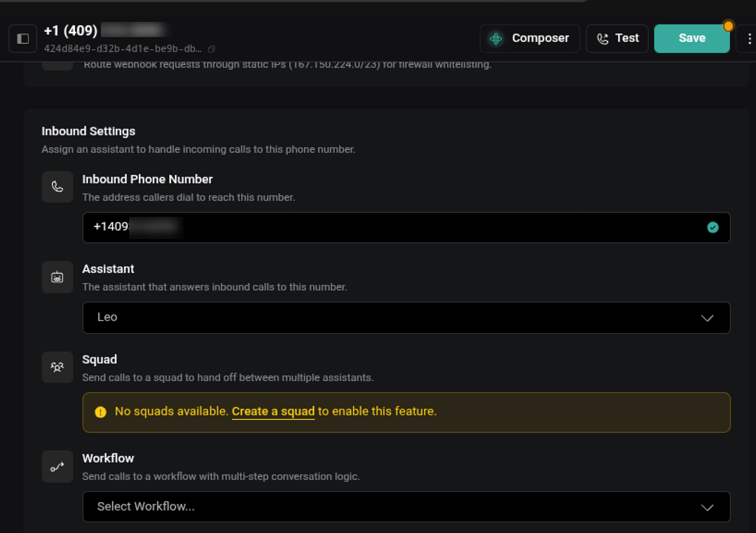756x533 pixels.
Task: Open the Composer button
Action: point(530,39)
